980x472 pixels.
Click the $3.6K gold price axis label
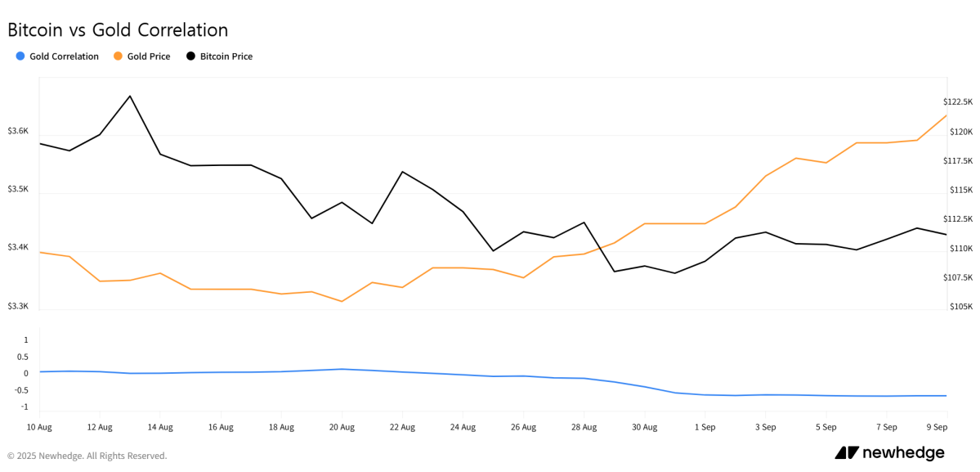click(18, 131)
